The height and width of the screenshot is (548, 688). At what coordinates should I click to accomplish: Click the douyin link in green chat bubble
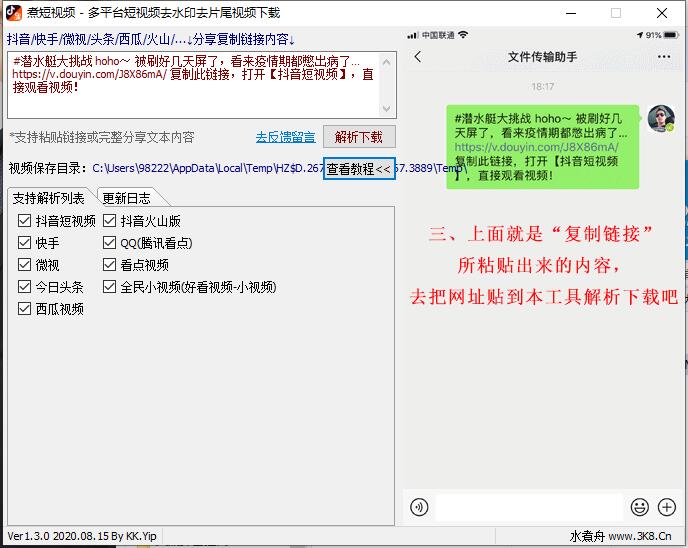[x=536, y=147]
